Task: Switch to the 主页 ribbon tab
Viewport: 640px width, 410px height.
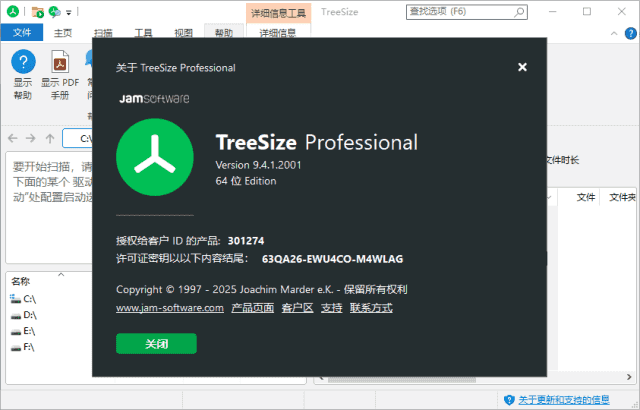Action: pyautogui.click(x=63, y=33)
